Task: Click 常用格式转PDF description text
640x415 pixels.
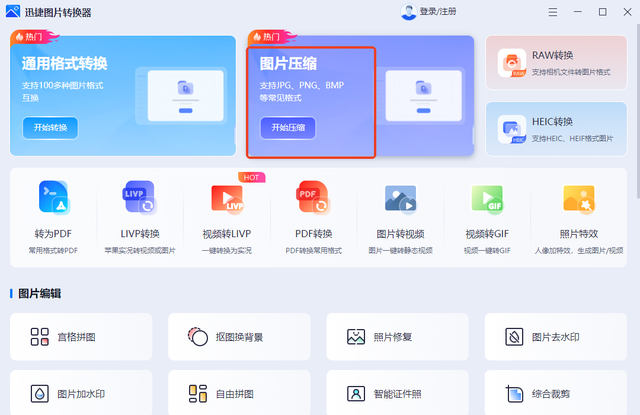Action: [53, 251]
